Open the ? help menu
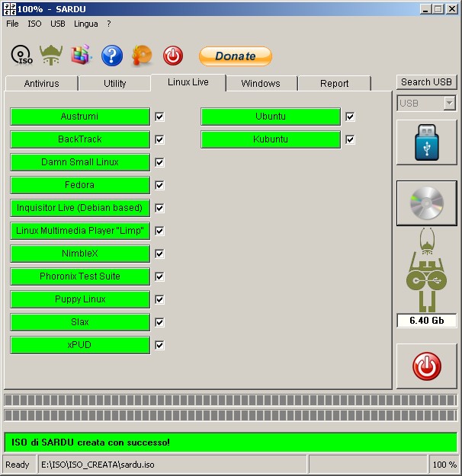Viewport: 462px width, 476px height. [x=109, y=24]
